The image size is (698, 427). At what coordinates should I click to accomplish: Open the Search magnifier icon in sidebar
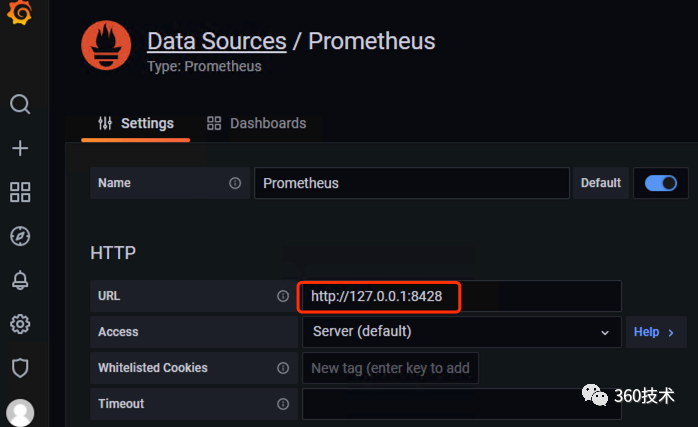(x=20, y=104)
